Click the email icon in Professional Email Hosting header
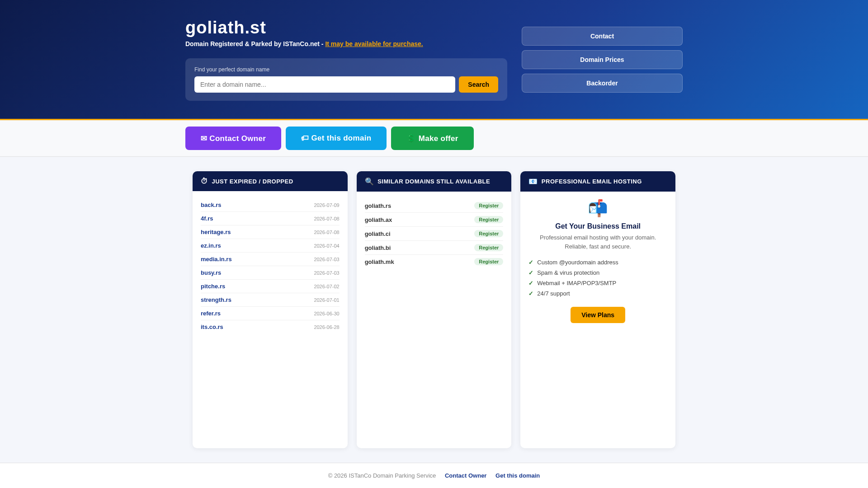This screenshot has height=488, width=868. 533,181
